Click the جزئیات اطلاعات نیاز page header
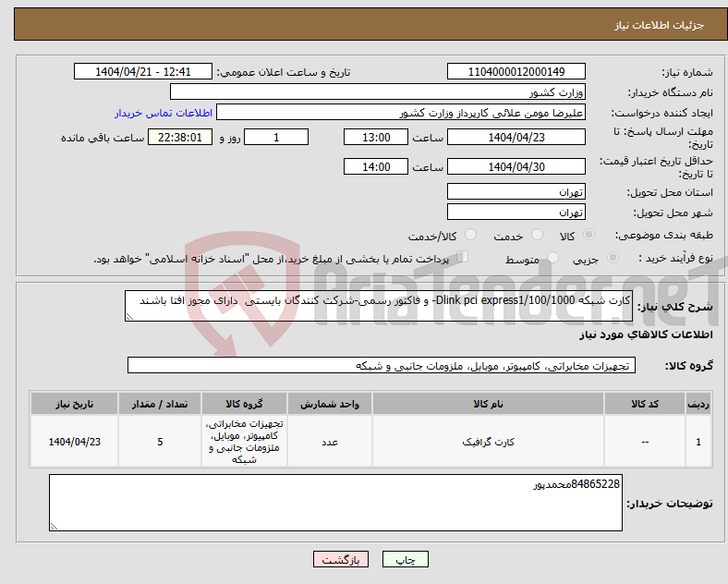 [x=660, y=25]
